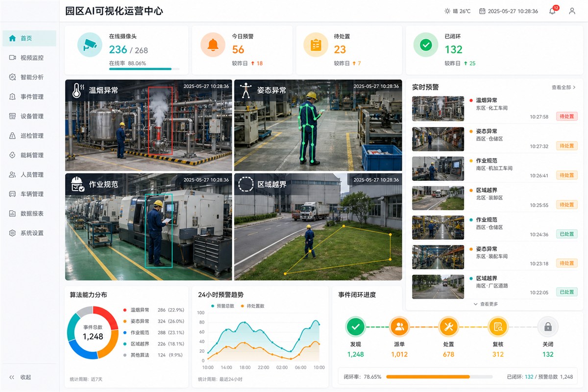The width and height of the screenshot is (588, 392).
Task: Click the 复核 step review icon
Action: (x=498, y=326)
